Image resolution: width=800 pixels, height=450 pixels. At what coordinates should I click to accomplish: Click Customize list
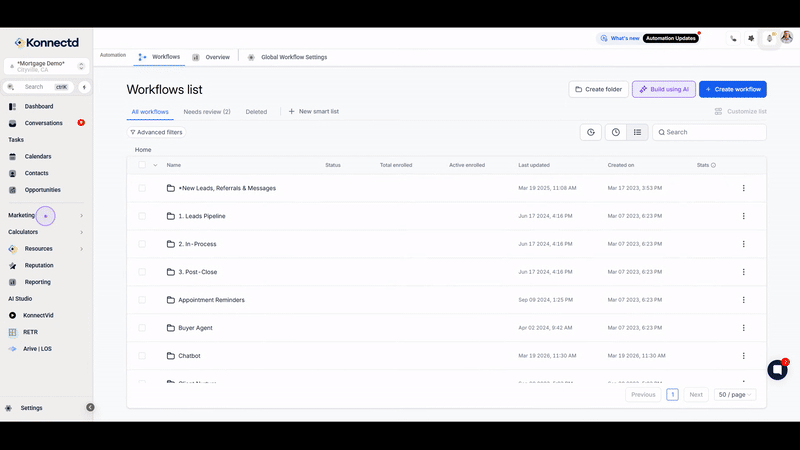740,112
